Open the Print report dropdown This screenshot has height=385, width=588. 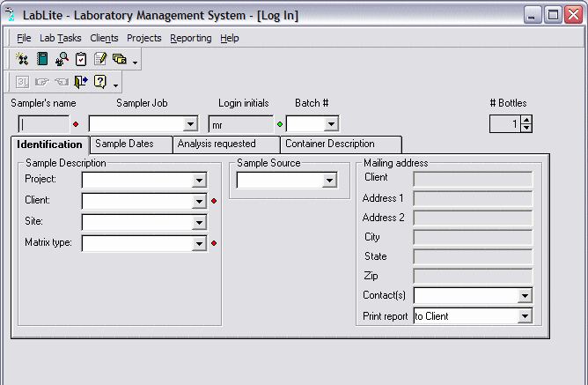point(525,316)
